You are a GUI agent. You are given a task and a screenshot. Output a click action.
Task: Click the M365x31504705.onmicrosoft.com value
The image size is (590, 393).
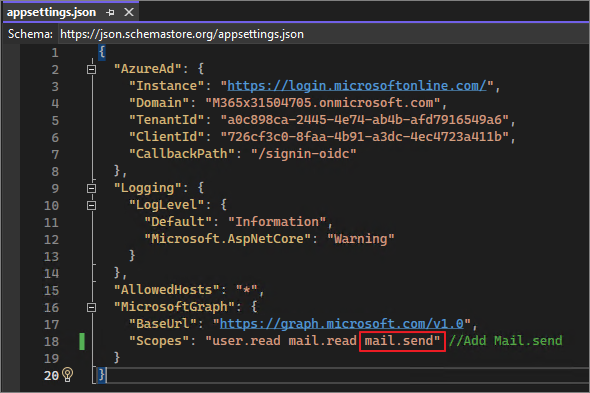pos(322,103)
